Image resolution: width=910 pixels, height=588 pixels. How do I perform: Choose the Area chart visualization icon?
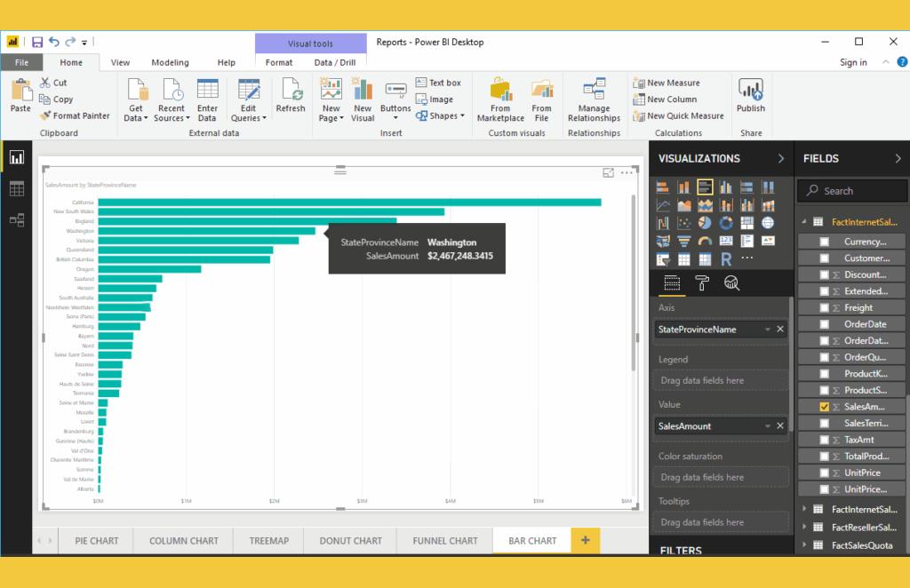click(683, 205)
